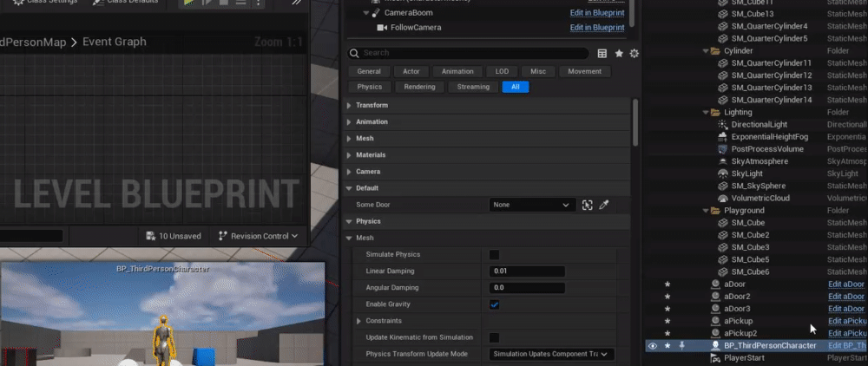Expand the Transform section
Image resolution: width=868 pixels, height=366 pixels.
350,105
